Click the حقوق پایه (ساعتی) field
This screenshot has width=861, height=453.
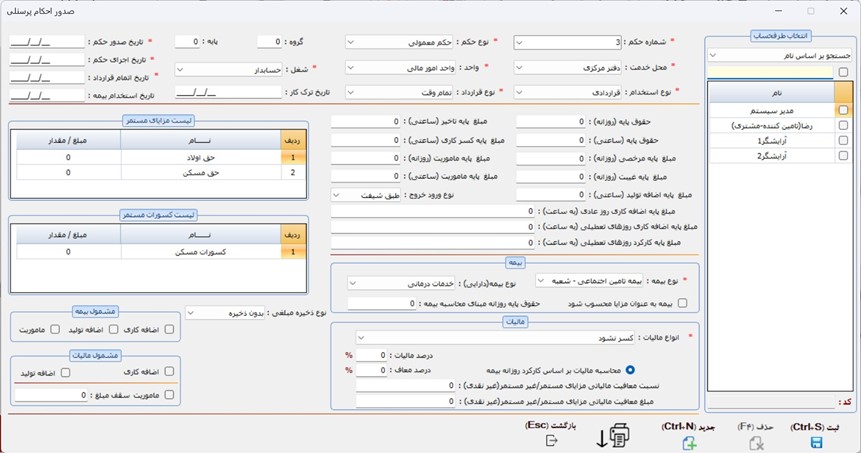[551, 141]
